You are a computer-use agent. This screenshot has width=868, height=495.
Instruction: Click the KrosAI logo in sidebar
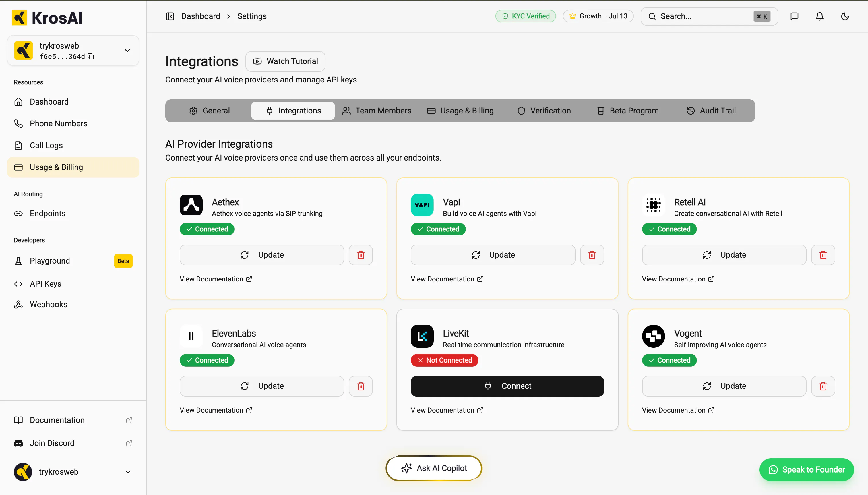tap(47, 18)
